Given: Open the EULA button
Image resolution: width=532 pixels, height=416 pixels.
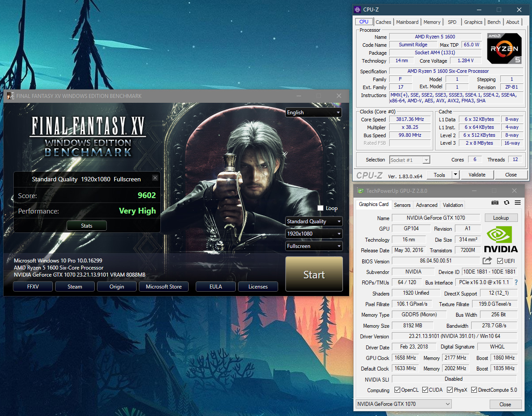Looking at the screenshot, I should point(216,287).
